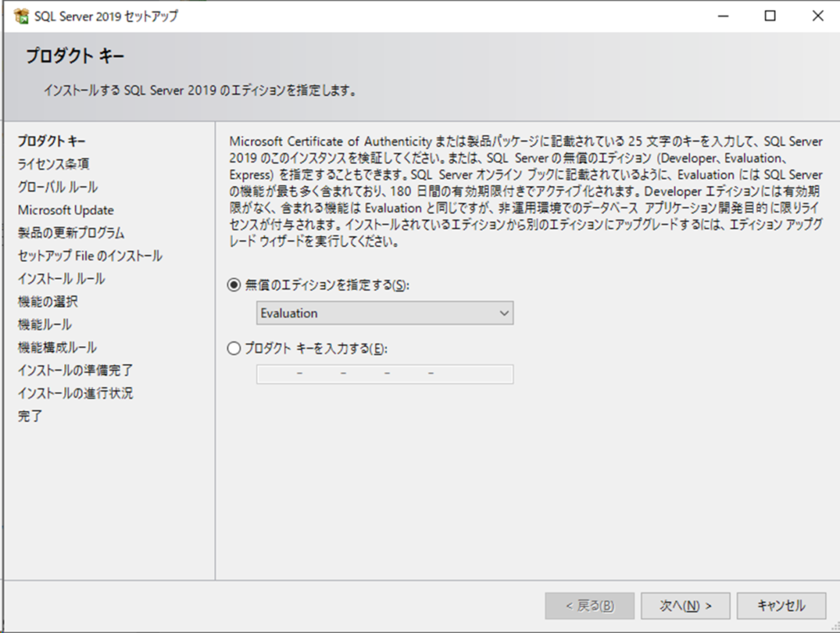Open the Evaluation edition dropdown
The width and height of the screenshot is (840, 633).
(385, 313)
